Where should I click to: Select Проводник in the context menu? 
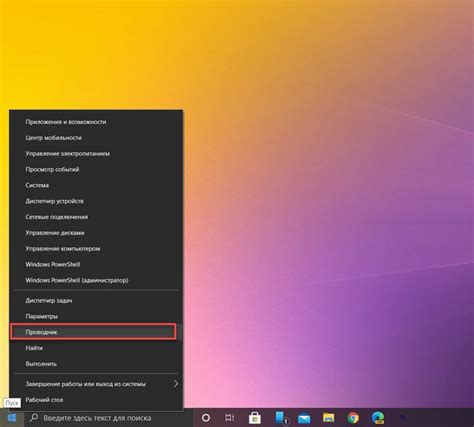click(x=93, y=332)
